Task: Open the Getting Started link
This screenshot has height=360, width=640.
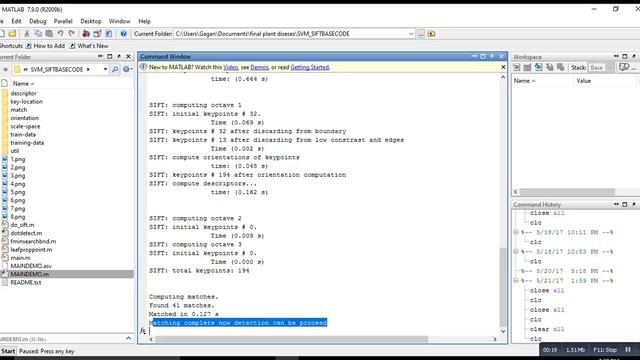Action: click(x=310, y=67)
